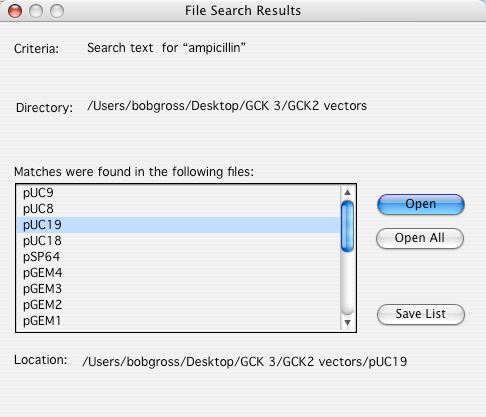Save the list of matching files
Viewport: 486px width, 417px height.
click(421, 314)
